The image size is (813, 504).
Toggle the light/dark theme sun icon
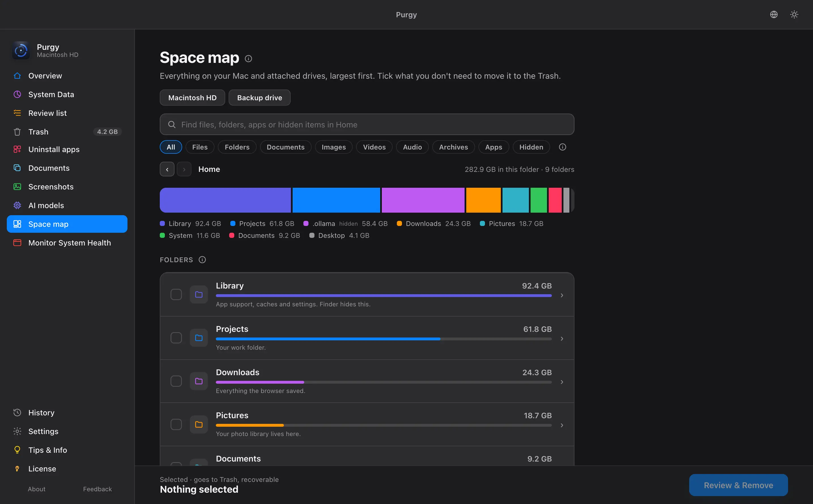(794, 14)
